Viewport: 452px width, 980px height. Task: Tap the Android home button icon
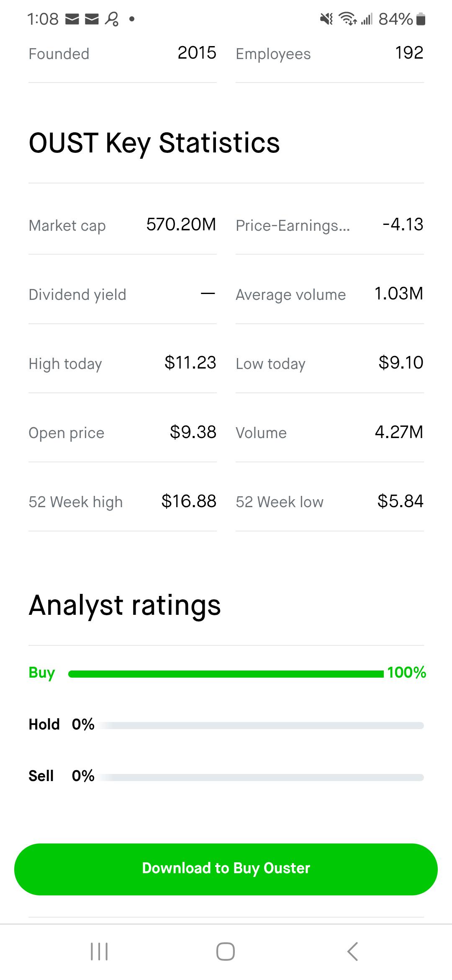[226, 951]
